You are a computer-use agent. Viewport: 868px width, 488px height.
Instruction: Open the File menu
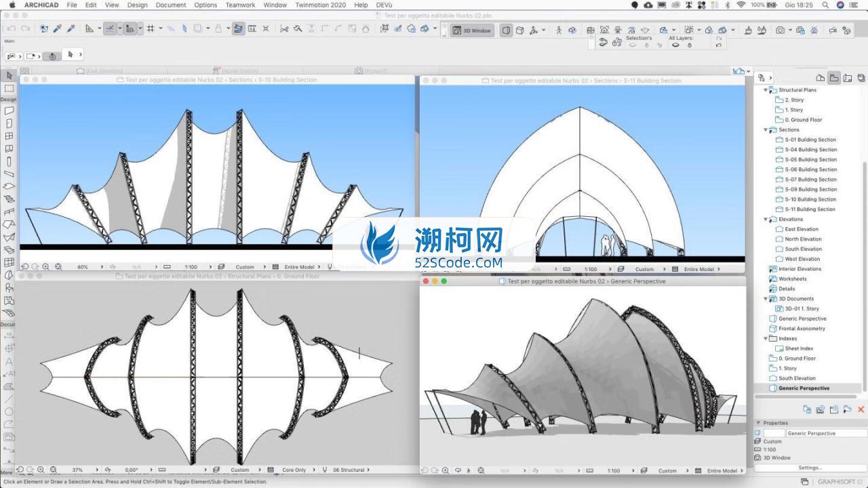tap(71, 5)
